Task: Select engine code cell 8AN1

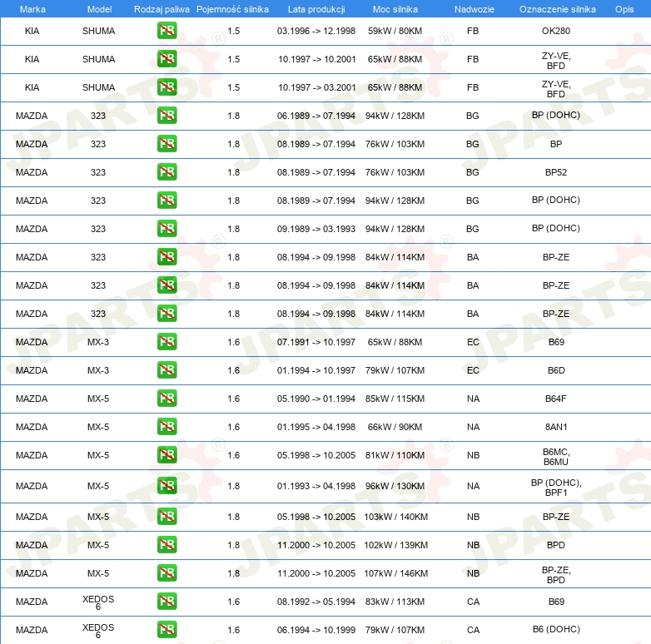Action: [556, 427]
